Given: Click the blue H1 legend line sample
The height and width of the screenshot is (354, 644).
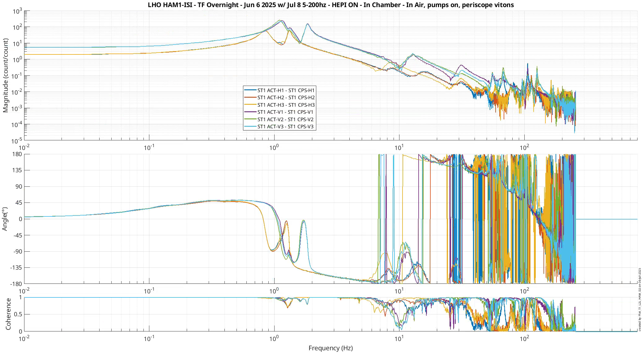Looking at the screenshot, I should [x=250, y=90].
